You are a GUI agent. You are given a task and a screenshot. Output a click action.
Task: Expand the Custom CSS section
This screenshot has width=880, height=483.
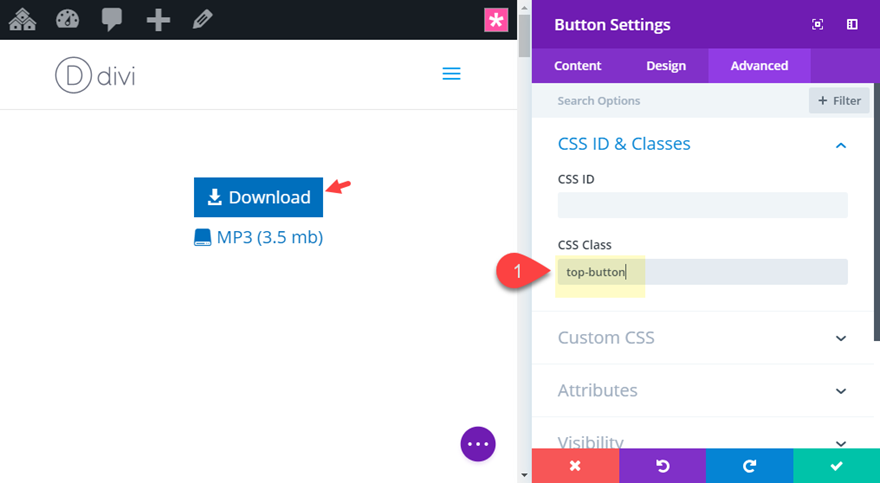click(x=841, y=338)
